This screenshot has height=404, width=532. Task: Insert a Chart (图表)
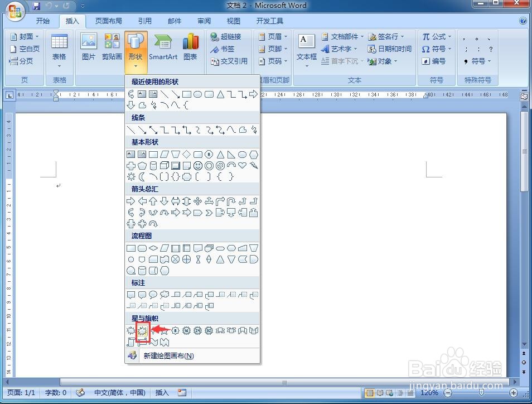190,47
